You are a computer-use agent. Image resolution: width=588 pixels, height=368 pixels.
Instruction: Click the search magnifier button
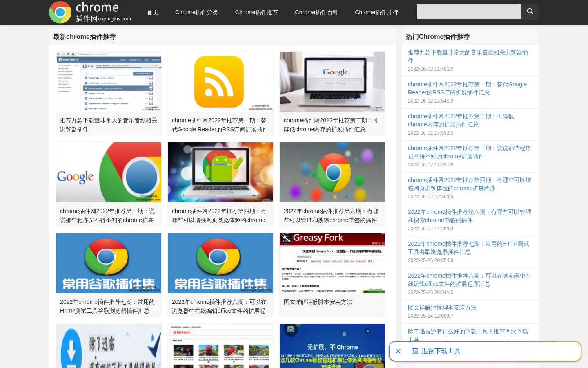pos(530,12)
